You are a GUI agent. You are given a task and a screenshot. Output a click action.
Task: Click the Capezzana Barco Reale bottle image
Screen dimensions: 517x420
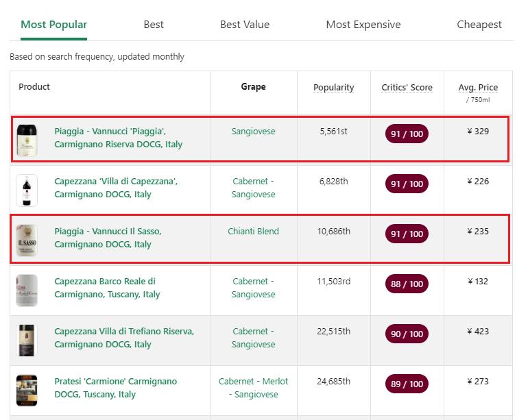27,290
